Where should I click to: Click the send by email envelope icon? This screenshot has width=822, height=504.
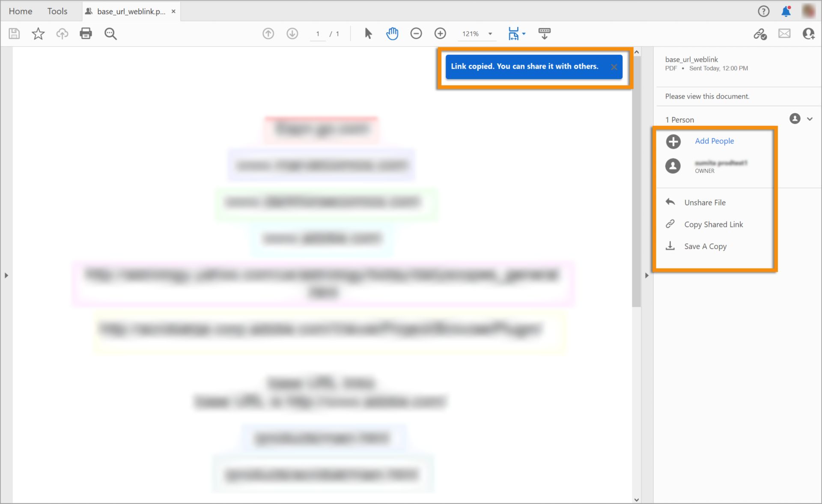coord(784,33)
